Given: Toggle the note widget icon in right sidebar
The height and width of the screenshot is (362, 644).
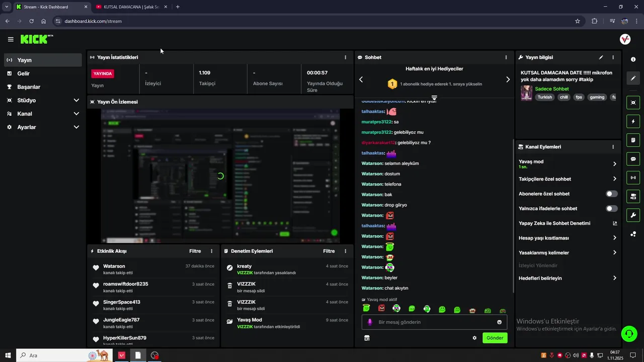Looking at the screenshot, I should 633,140.
